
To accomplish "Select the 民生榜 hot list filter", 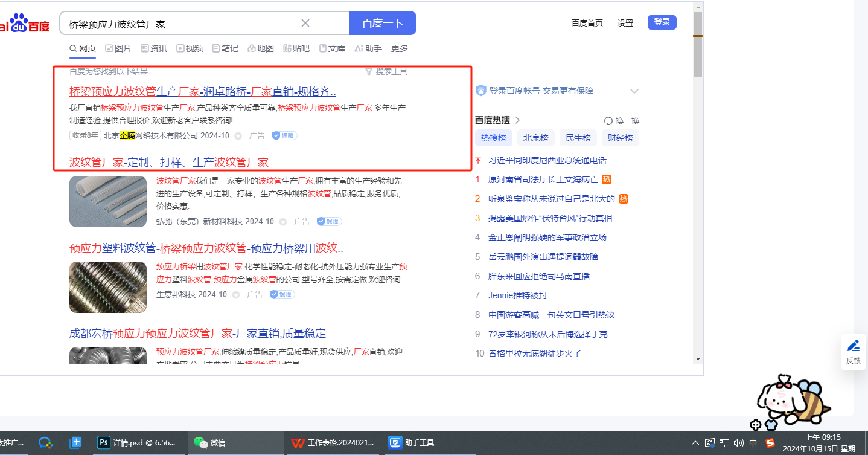I will tap(578, 138).
